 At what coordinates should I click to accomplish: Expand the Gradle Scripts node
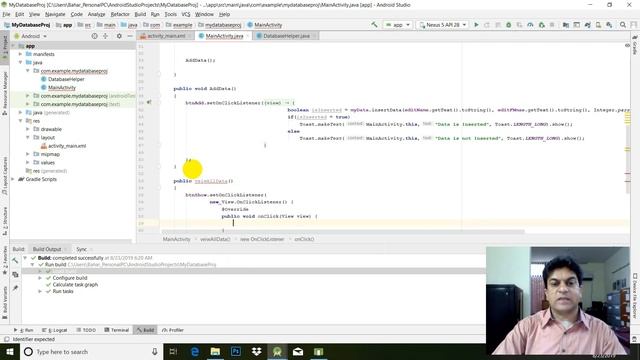click(13, 179)
